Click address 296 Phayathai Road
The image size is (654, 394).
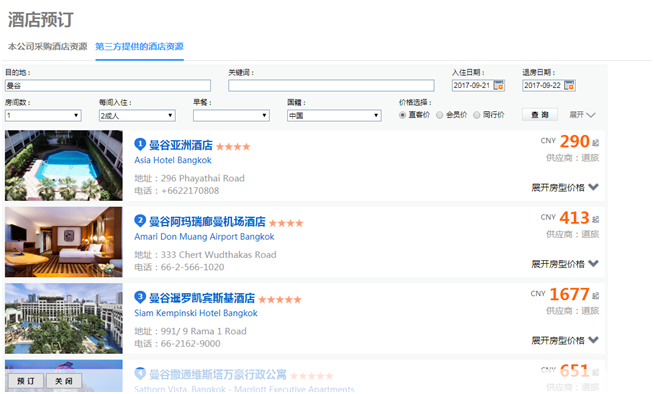click(x=202, y=178)
